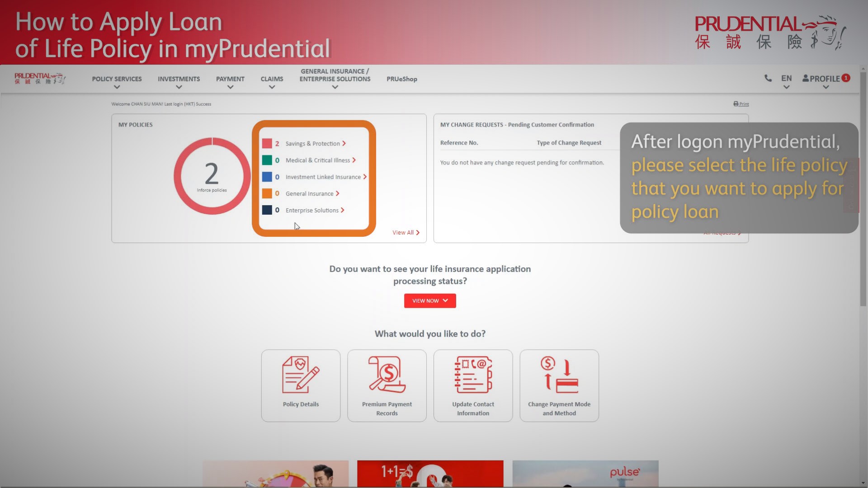Open the PAYMENT menu

tap(231, 79)
